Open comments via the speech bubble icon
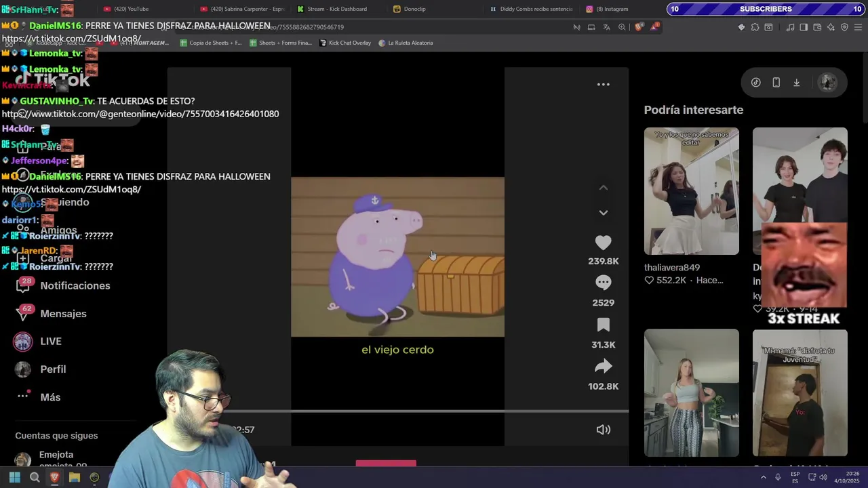 pyautogui.click(x=603, y=282)
